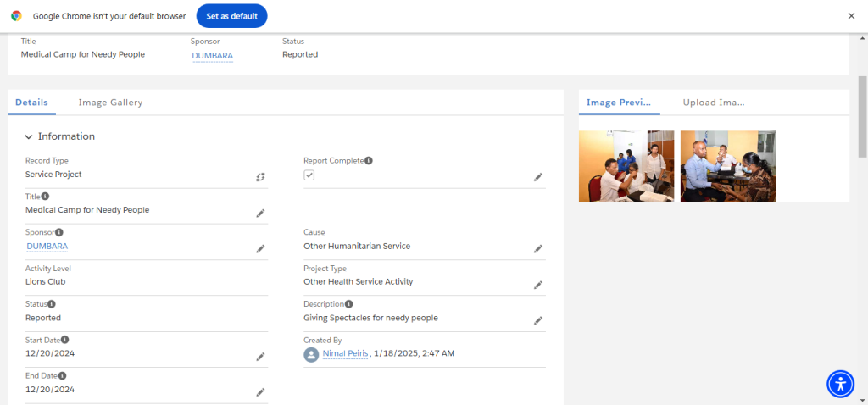The image size is (868, 405).
Task: Edit the End Date pencil icon
Action: [x=261, y=392]
